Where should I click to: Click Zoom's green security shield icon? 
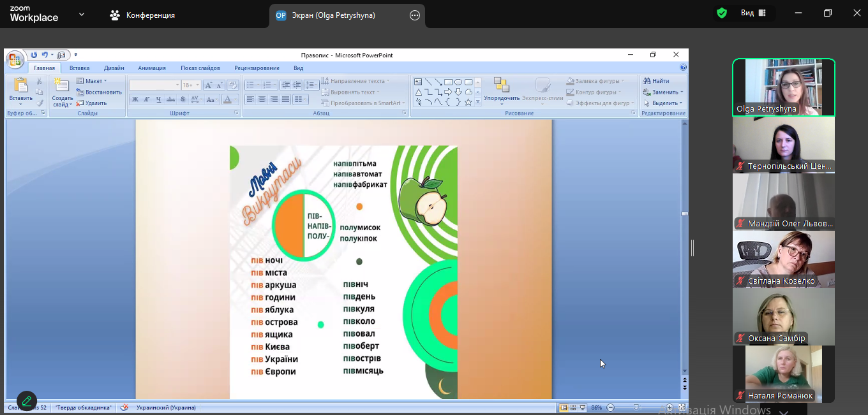(722, 13)
